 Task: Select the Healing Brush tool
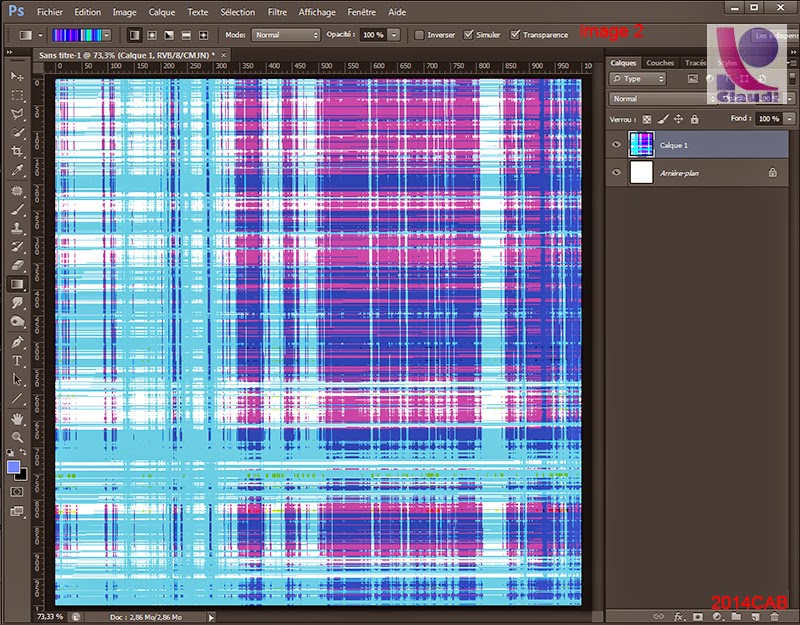17,191
